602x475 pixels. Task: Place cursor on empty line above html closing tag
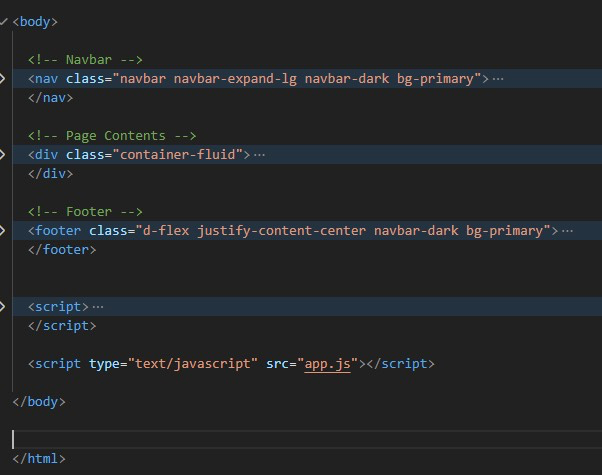tap(307, 439)
